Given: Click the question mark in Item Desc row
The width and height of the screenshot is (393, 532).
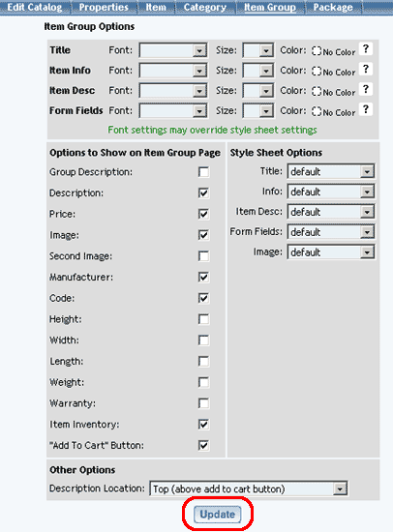Looking at the screenshot, I should point(366,89).
